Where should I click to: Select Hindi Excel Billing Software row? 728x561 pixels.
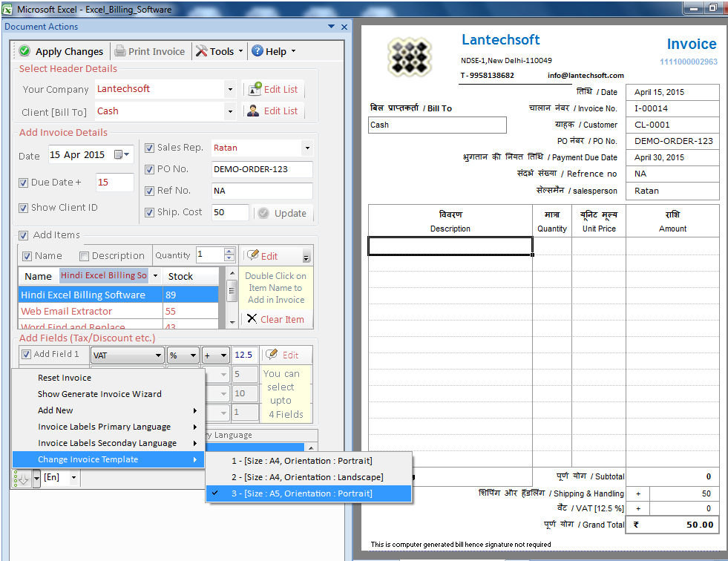pos(119,295)
